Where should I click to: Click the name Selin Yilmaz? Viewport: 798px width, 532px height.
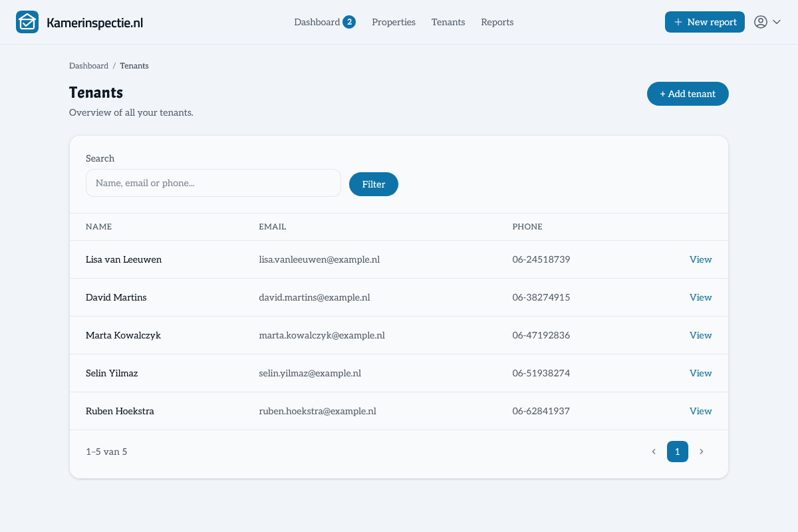click(x=112, y=373)
